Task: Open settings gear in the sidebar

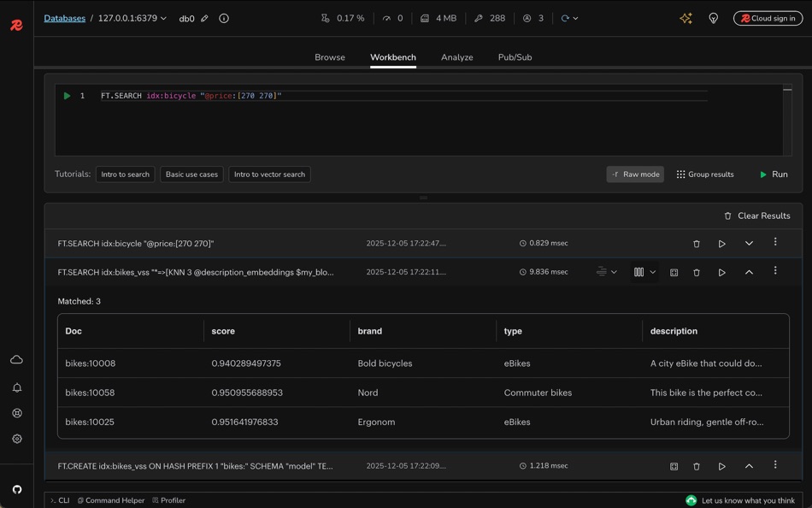Action: pyautogui.click(x=16, y=439)
